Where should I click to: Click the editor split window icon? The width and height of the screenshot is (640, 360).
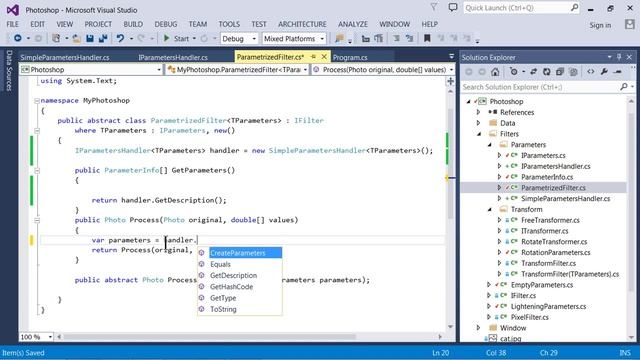point(451,81)
